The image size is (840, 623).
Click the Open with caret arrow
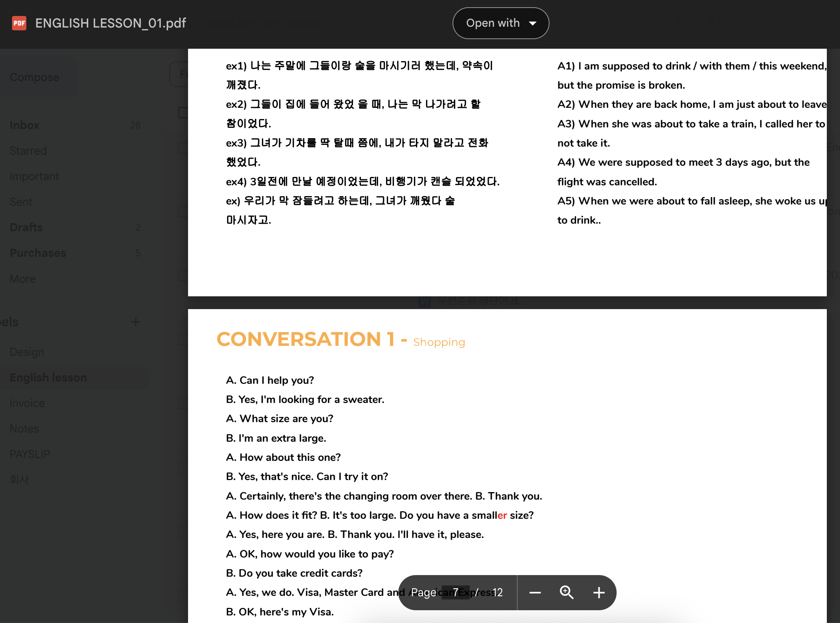point(533,23)
